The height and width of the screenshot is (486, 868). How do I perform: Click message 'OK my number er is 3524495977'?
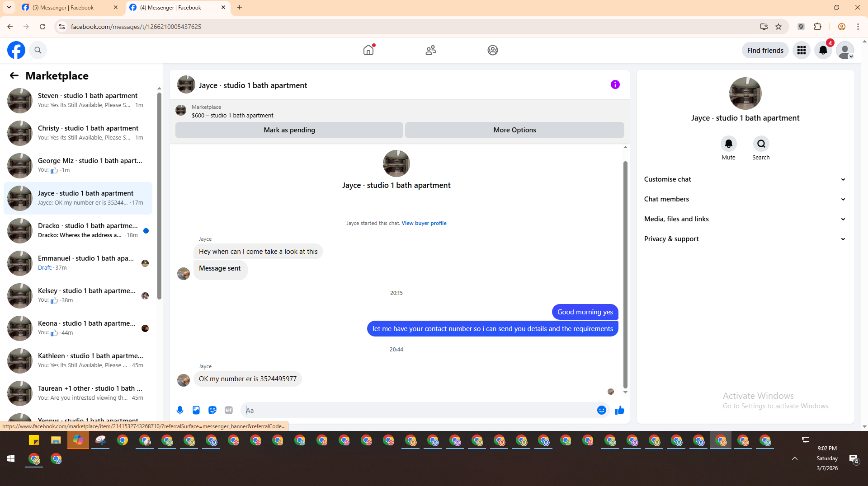248,379
